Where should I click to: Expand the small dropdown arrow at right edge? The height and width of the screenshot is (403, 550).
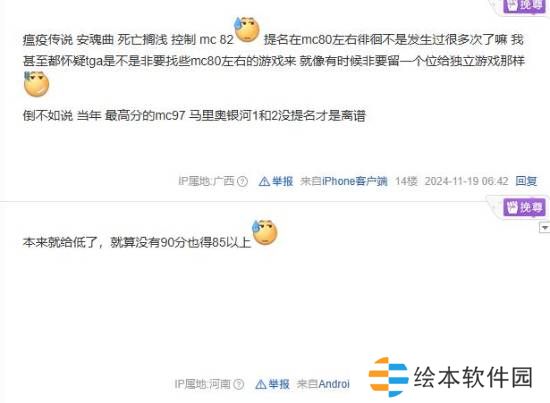point(544,228)
